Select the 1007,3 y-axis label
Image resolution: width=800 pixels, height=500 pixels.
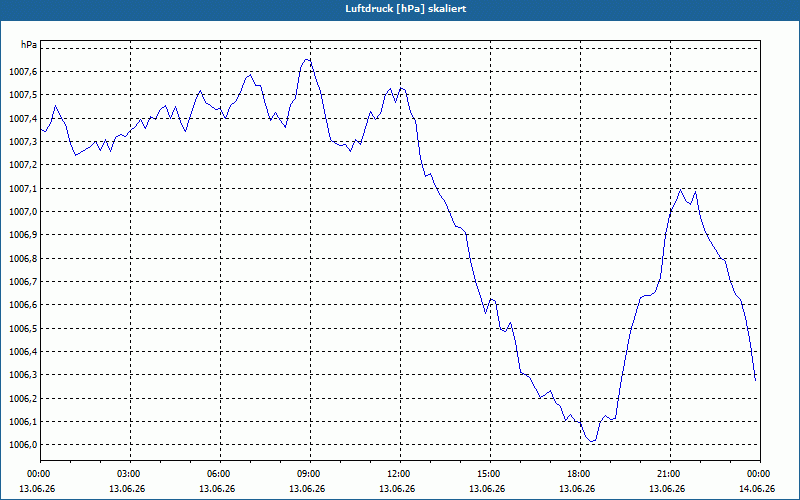[23, 141]
